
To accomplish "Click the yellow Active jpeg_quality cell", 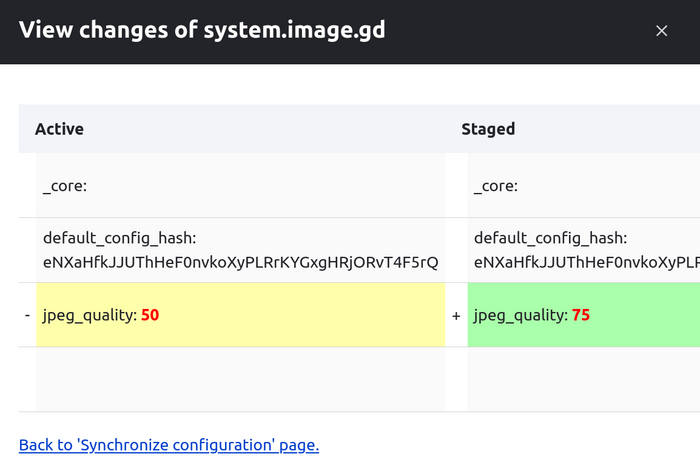I will click(300, 315).
